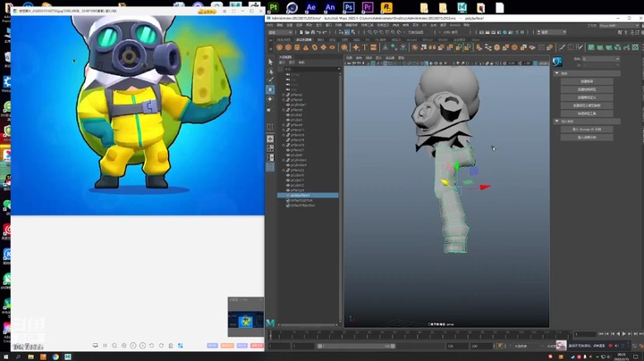Click the New Scene icon in status line

coord(301,32)
